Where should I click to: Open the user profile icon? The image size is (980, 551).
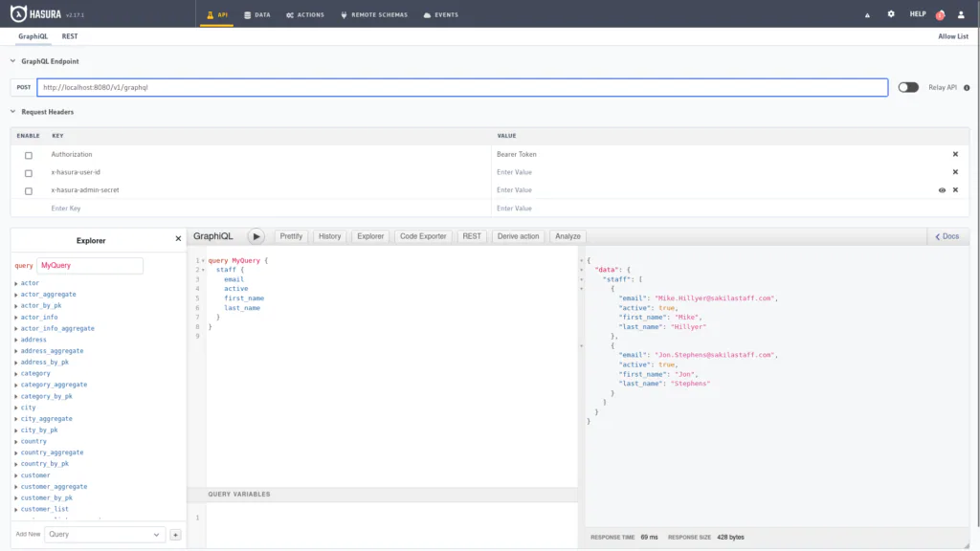(x=961, y=14)
